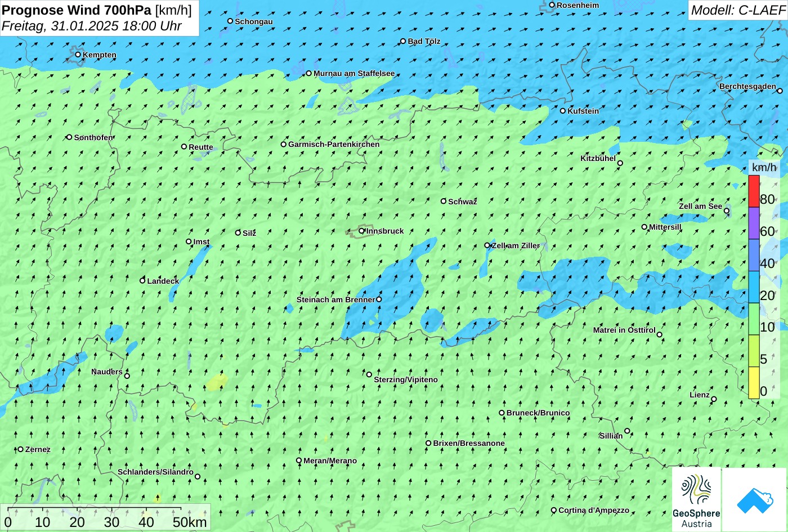Click the Nauders city marker
The height and width of the screenshot is (532, 788).
(127, 376)
